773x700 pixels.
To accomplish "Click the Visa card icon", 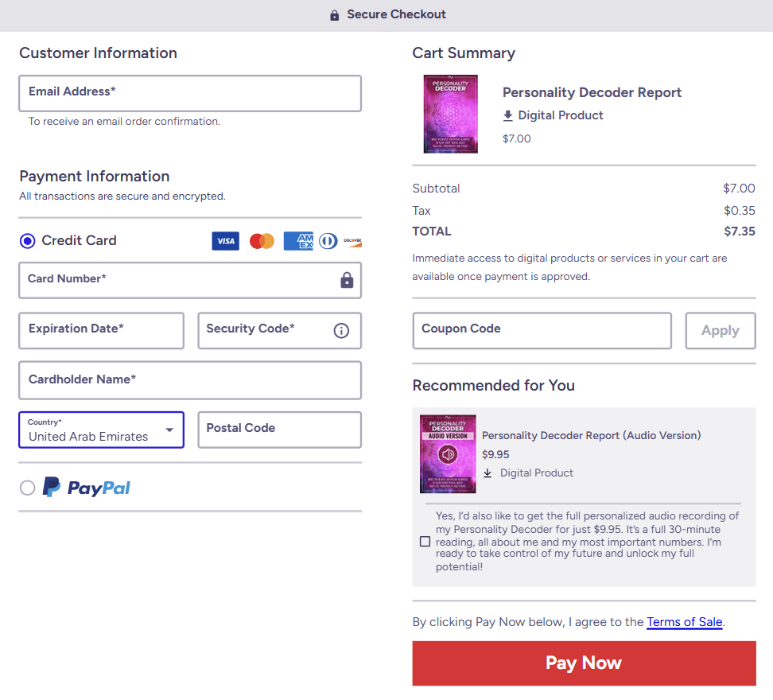I will coord(225,240).
